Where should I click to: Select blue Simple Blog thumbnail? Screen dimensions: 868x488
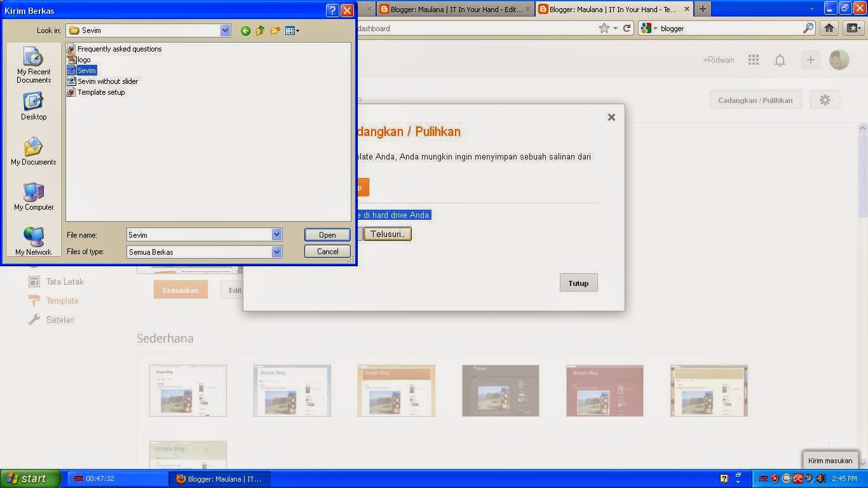click(x=292, y=391)
